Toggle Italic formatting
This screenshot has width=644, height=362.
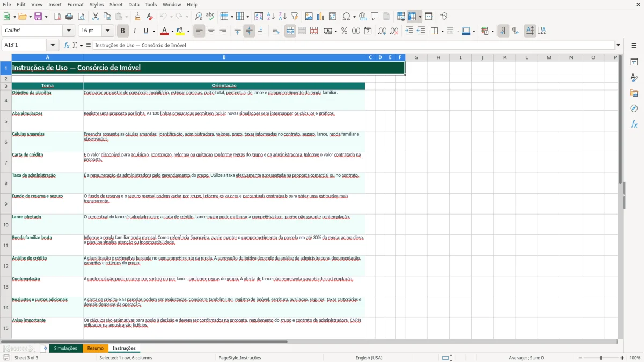[x=135, y=31]
